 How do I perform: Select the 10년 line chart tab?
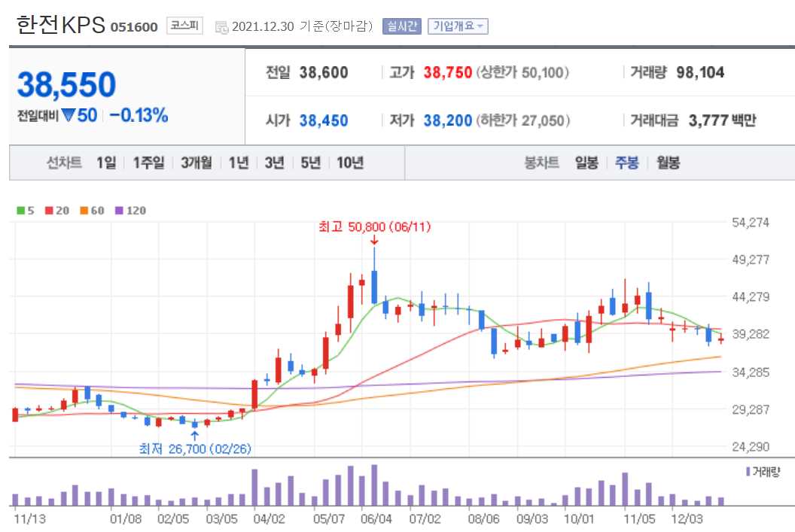[x=350, y=163]
